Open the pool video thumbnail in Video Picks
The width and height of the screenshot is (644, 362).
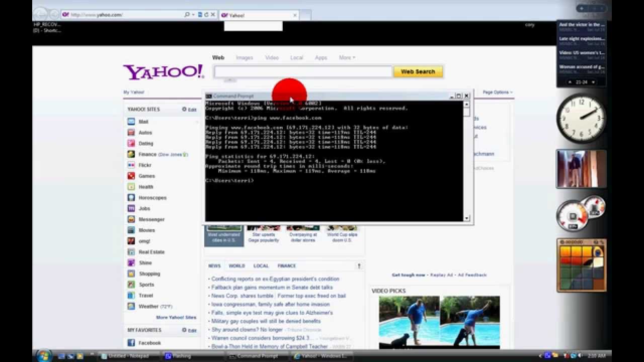pyautogui.click(x=439, y=322)
